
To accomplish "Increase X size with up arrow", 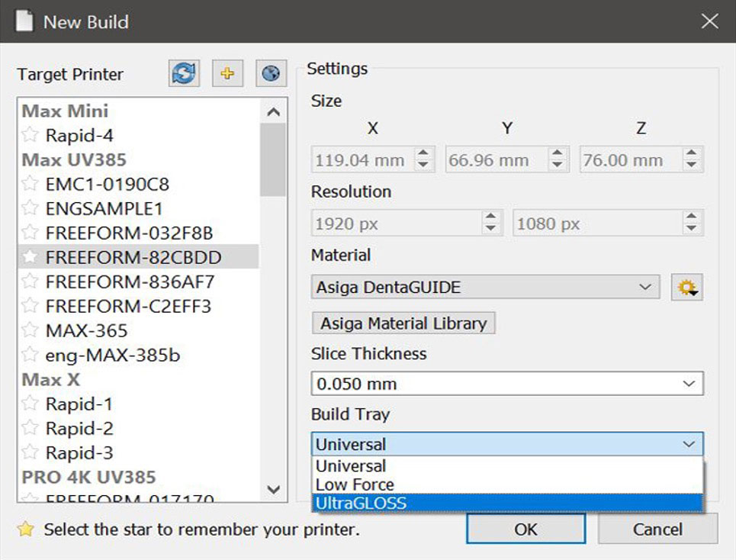I will click(423, 153).
